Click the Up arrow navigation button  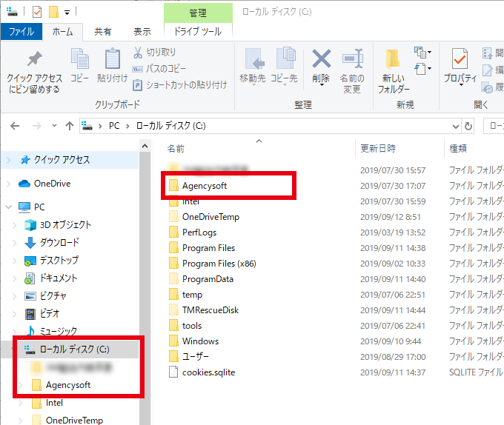pyautogui.click(x=70, y=126)
